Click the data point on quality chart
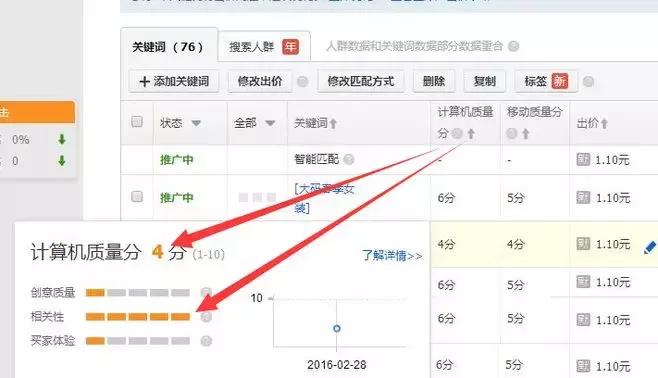This screenshot has width=658, height=378. pyautogui.click(x=337, y=328)
